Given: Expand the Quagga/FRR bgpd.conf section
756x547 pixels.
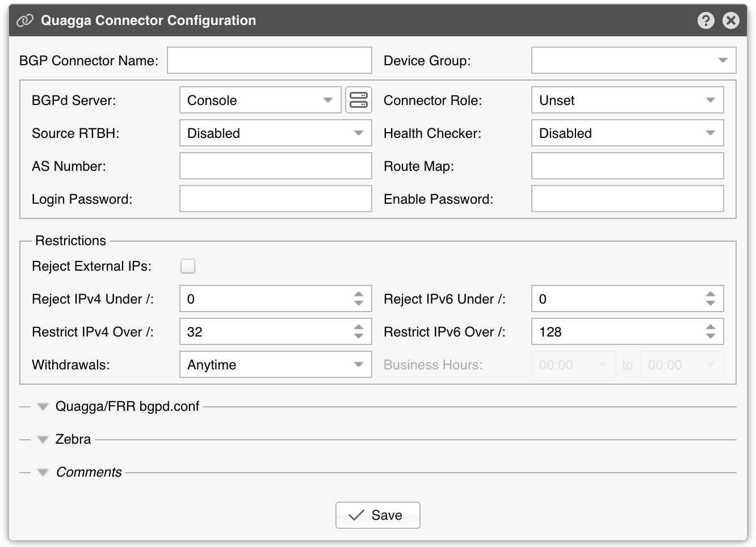Looking at the screenshot, I should coord(43,407).
